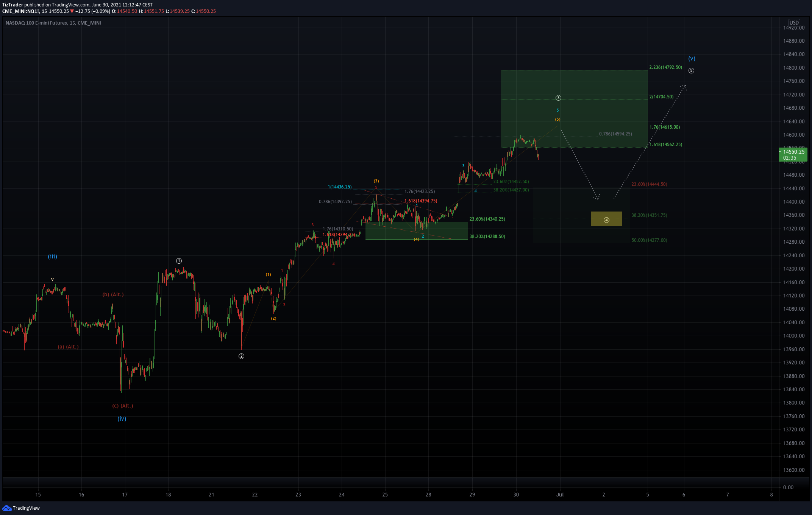
Task: Click the Jul label on date axis
Action: pyautogui.click(x=560, y=494)
